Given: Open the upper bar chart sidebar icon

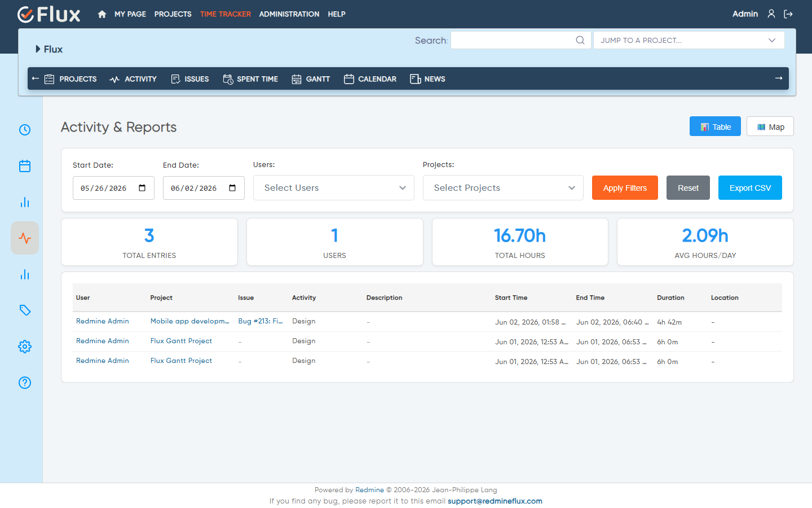Looking at the screenshot, I should pos(25,202).
